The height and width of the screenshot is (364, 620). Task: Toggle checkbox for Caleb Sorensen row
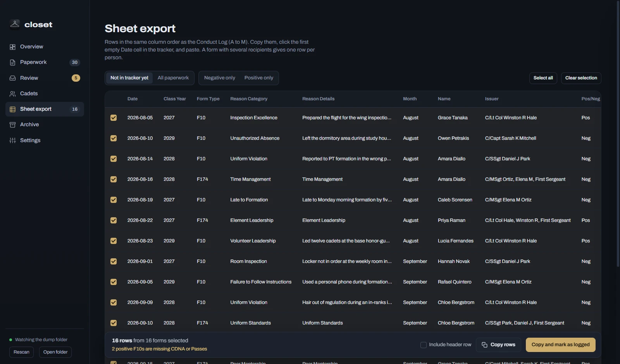[x=114, y=200]
